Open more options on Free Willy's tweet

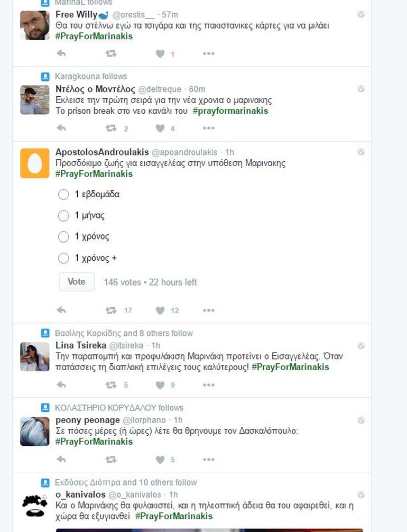(208, 53)
